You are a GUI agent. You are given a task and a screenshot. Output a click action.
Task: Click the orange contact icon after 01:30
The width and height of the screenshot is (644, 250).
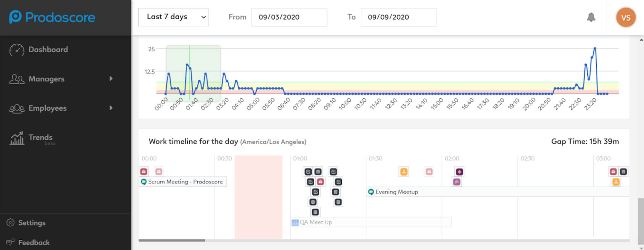pos(403,171)
